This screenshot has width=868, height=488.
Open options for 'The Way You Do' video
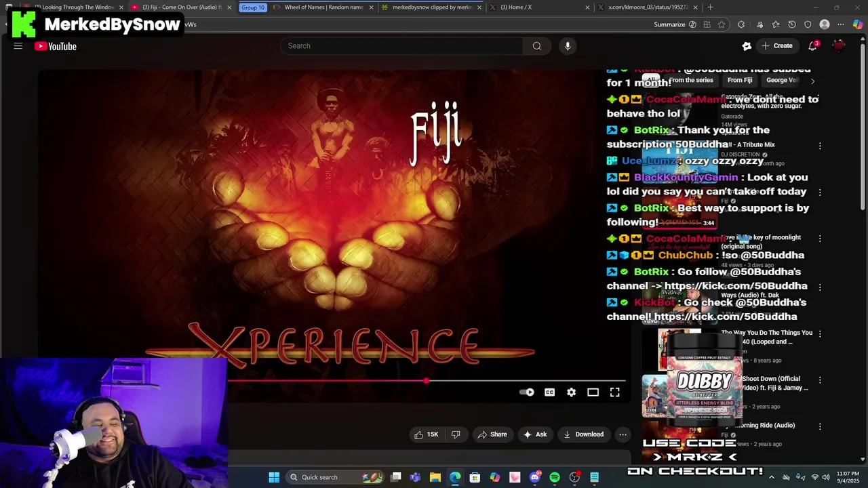click(x=820, y=333)
